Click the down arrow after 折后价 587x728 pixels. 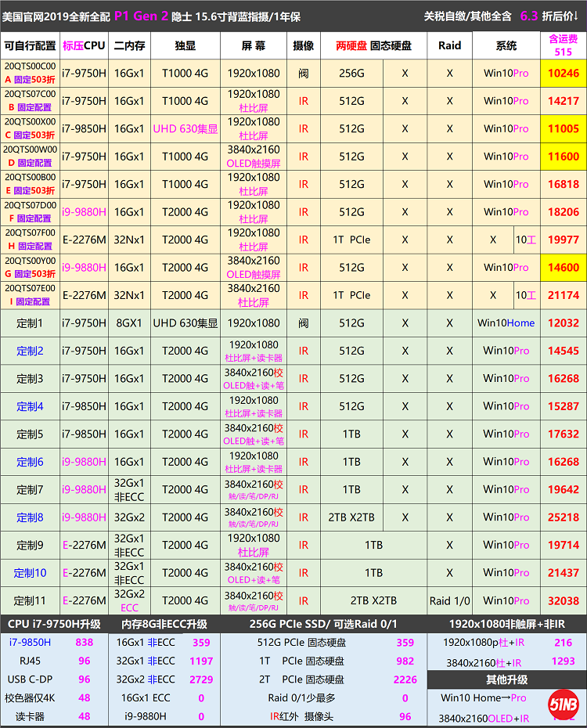[580, 16]
